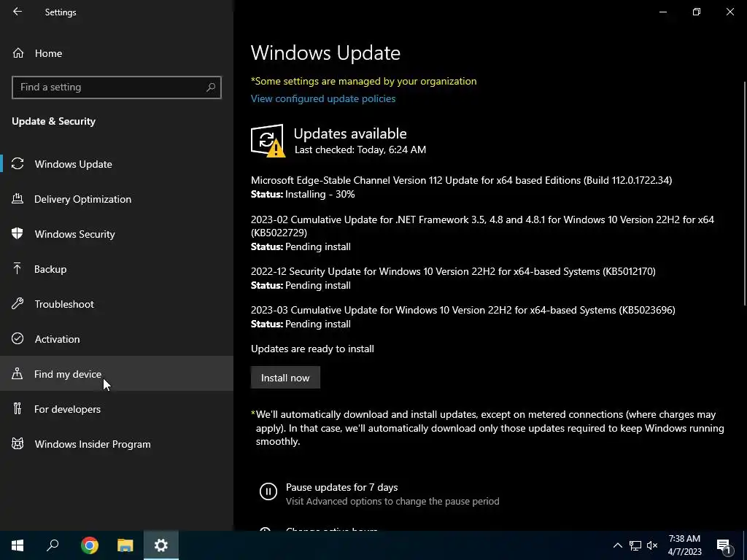This screenshot has height=560, width=747.
Task: Click the wrench icon for Troubleshoot
Action: click(18, 303)
